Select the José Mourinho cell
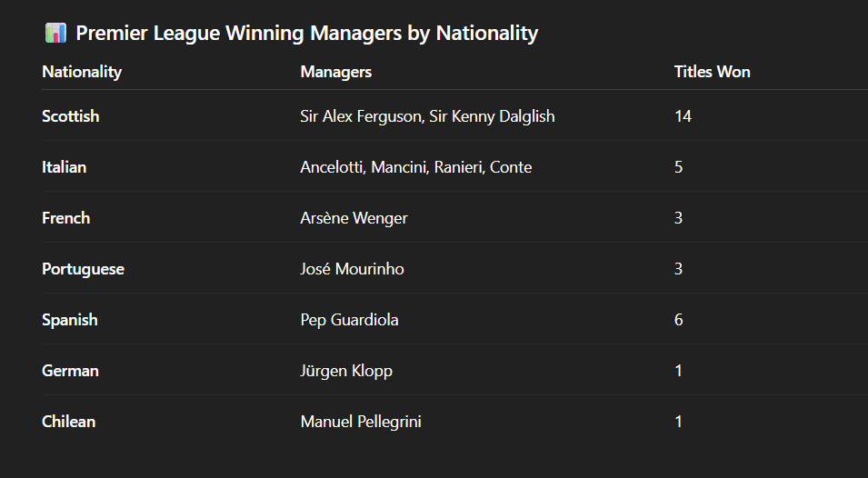Screen dimensions: 868x478 coord(352,269)
